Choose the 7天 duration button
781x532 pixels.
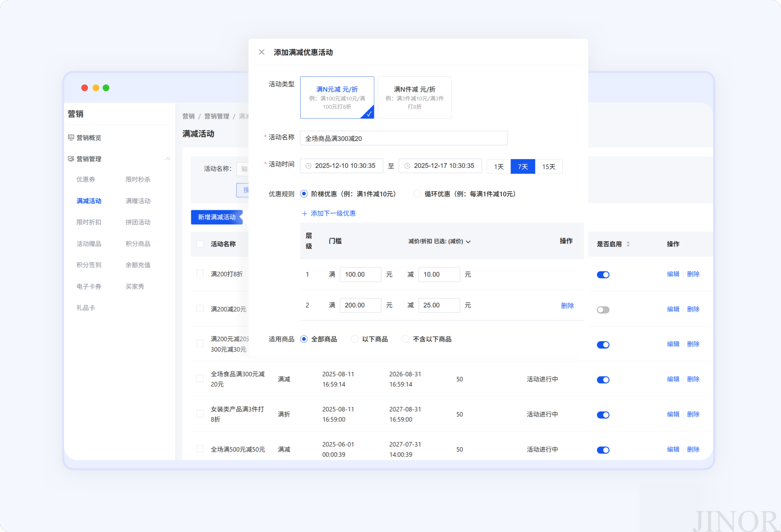point(523,166)
